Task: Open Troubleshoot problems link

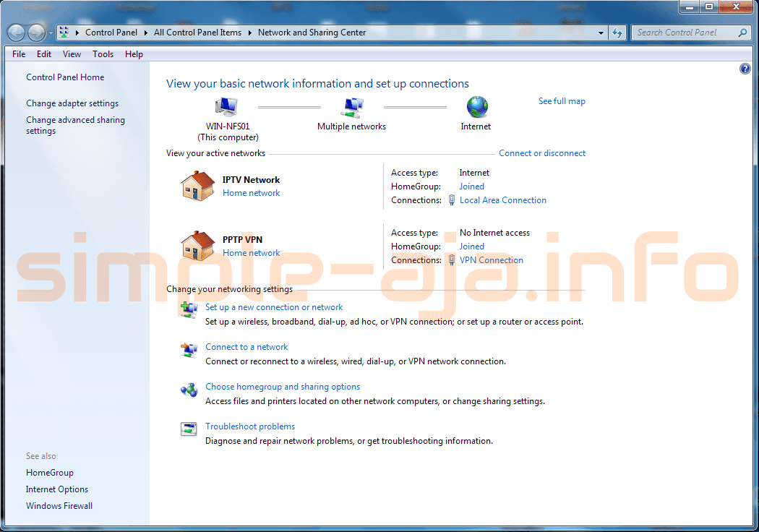Action: click(x=250, y=426)
